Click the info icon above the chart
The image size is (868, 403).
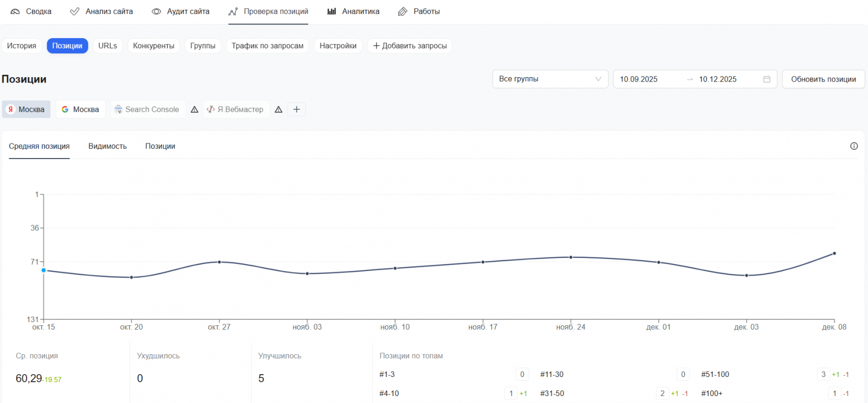[x=854, y=146]
